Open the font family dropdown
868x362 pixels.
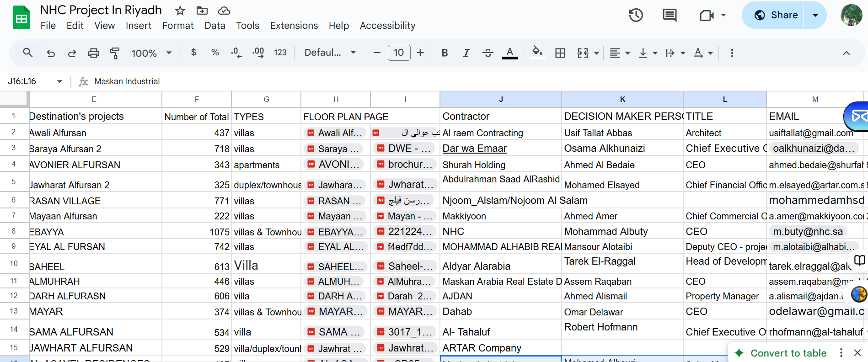(x=330, y=53)
